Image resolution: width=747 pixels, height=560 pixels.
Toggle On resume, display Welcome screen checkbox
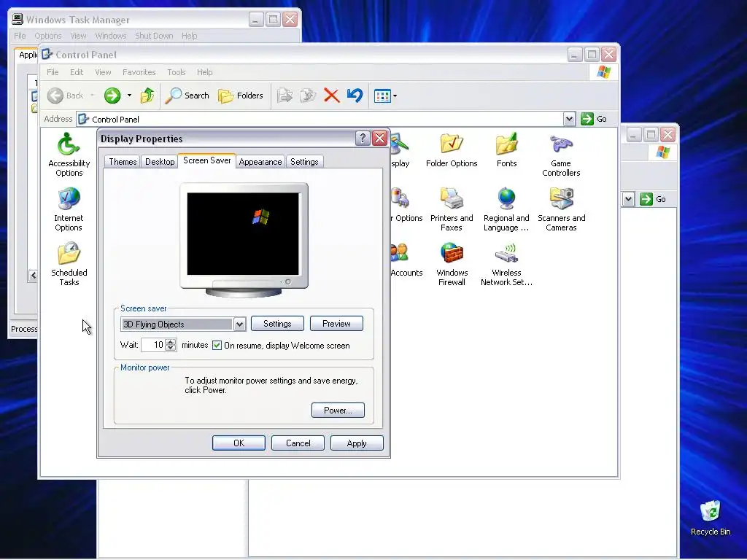coord(217,345)
